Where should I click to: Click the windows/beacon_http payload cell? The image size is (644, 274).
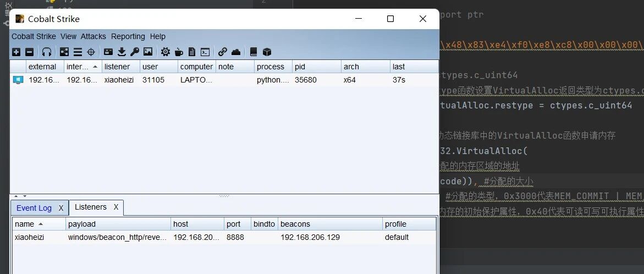[x=118, y=238]
